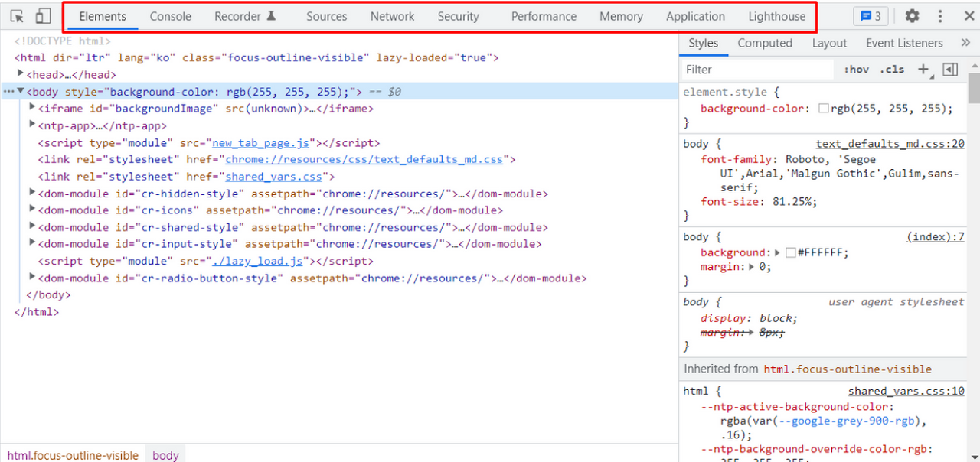Open the Recorder tab
Screen dimensions: 980x462
point(244,16)
